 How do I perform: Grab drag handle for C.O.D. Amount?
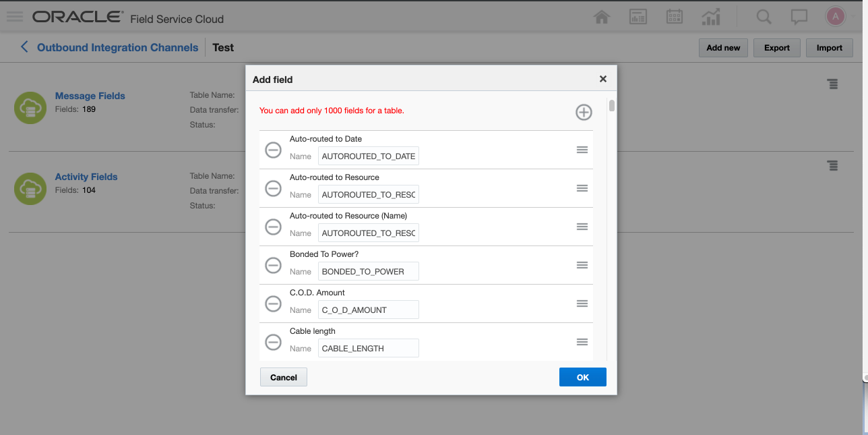click(582, 303)
